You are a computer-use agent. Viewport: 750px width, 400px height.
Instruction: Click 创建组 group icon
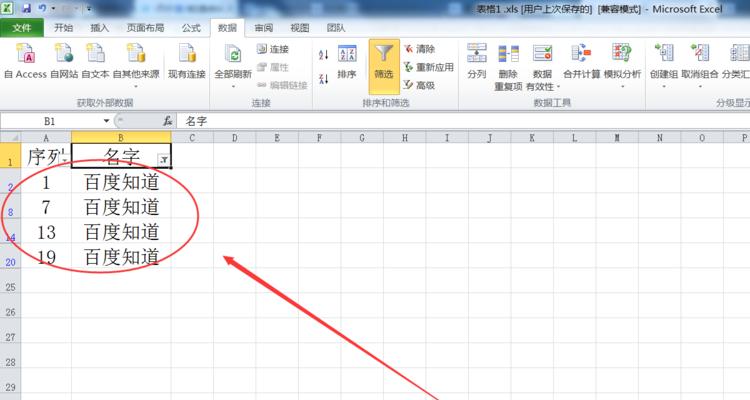[664, 53]
